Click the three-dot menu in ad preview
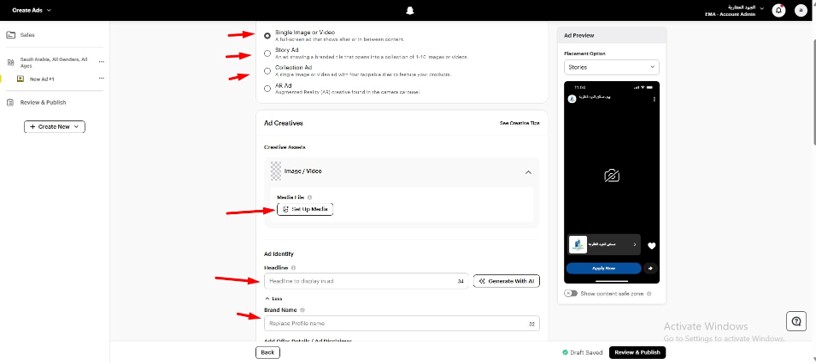Image resolution: width=816 pixels, height=363 pixels. (x=654, y=99)
